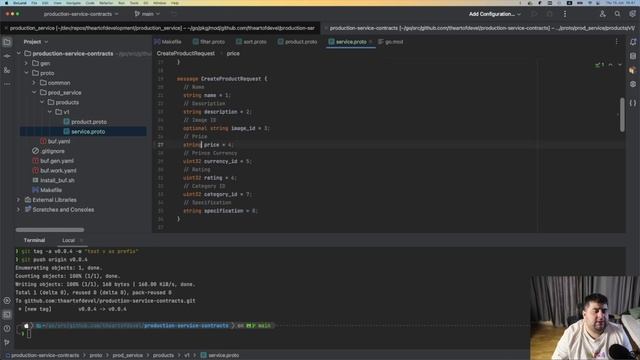Go to previous highlighted problem arrow

pyautogui.click(x=611, y=65)
